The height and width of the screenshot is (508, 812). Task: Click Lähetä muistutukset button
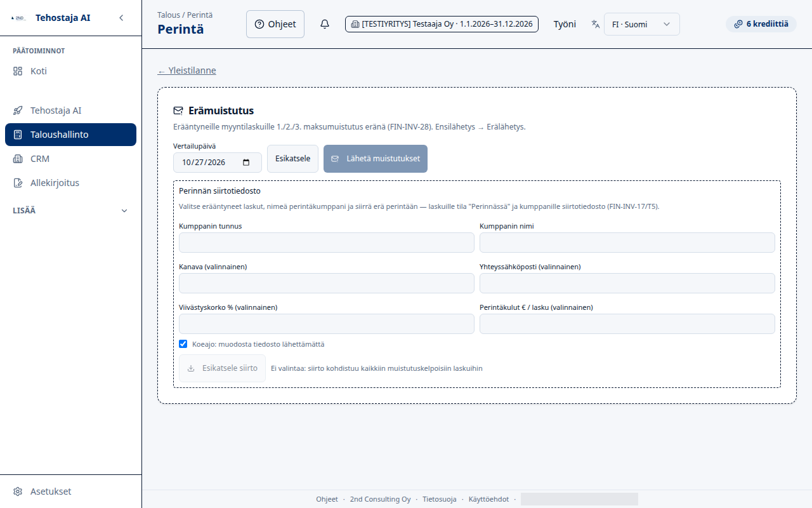[376, 159]
